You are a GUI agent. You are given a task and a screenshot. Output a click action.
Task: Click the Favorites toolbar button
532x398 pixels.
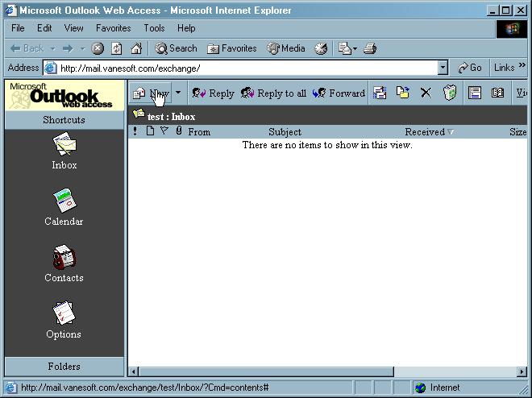(x=231, y=48)
